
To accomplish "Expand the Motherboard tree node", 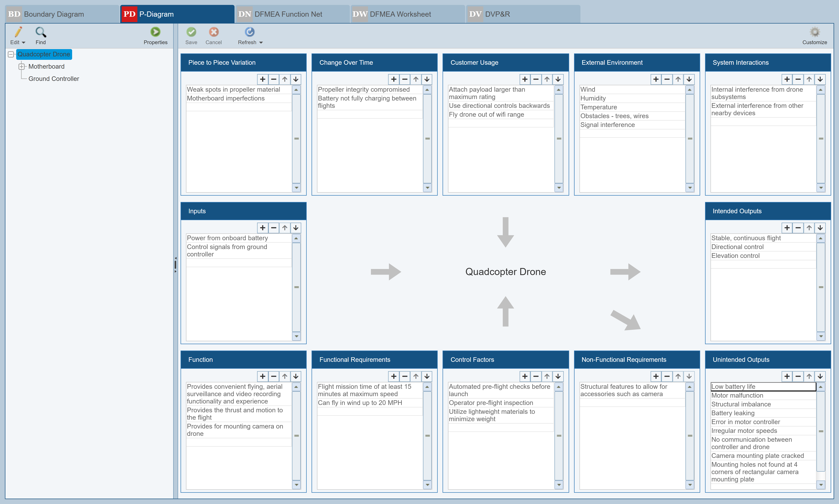I will click(x=22, y=67).
